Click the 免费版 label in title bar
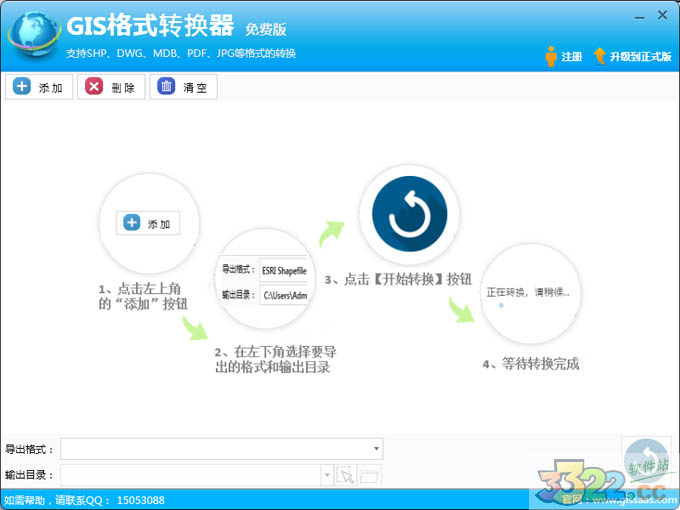Image resolution: width=680 pixels, height=510 pixels. 266,29
